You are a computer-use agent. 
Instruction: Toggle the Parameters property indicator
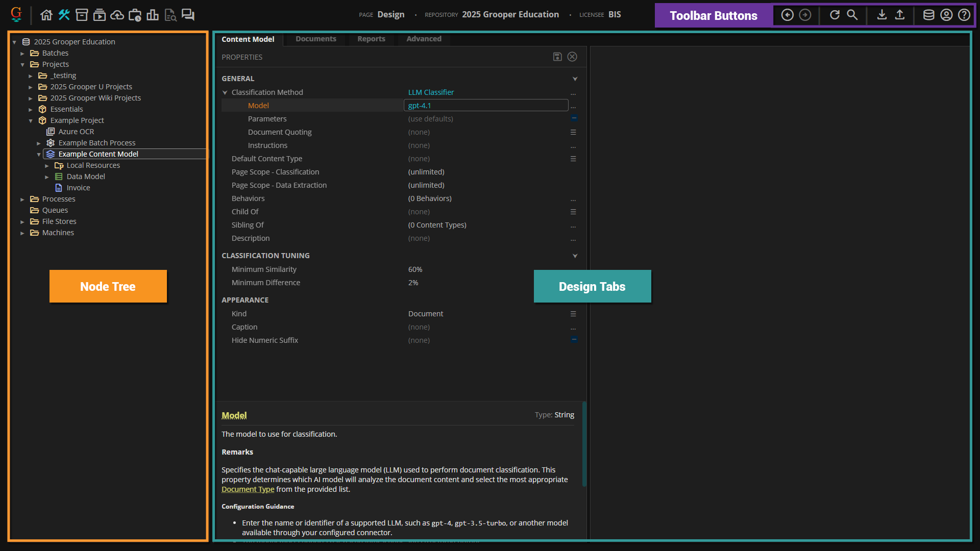coord(574,118)
